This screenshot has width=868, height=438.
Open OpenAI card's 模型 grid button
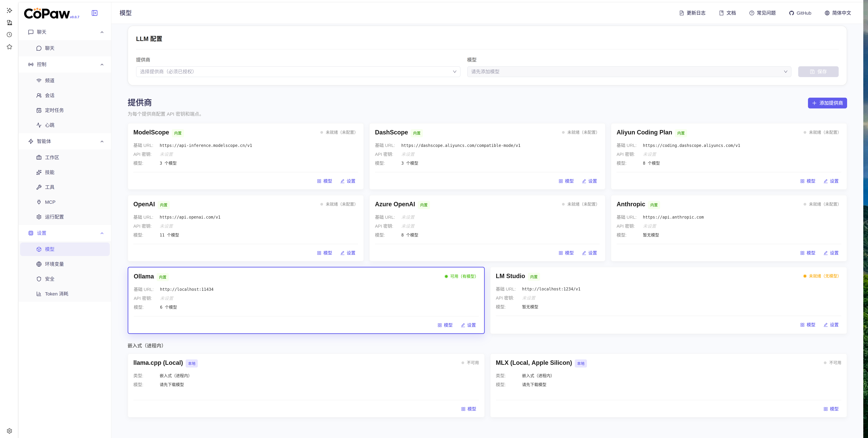(x=324, y=253)
